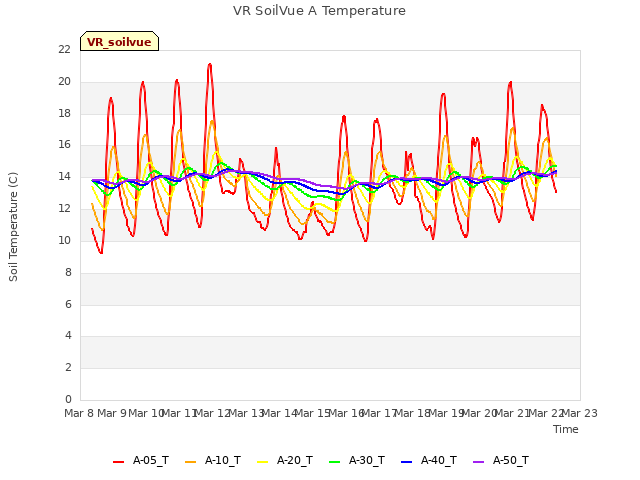This screenshot has width=640, height=480.
Task: Click the VR_soilvue annotation label
Action: [x=119, y=42]
